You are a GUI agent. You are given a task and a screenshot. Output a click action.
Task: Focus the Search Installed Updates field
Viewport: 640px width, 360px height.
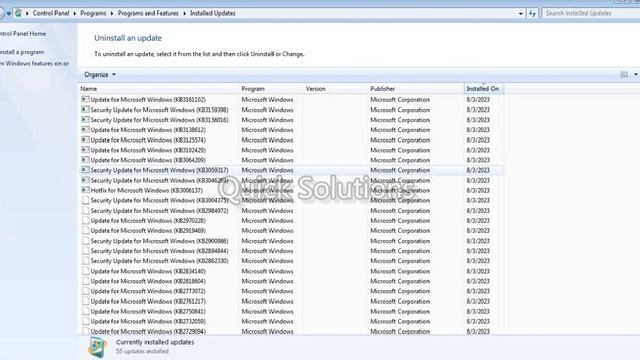tap(591, 13)
